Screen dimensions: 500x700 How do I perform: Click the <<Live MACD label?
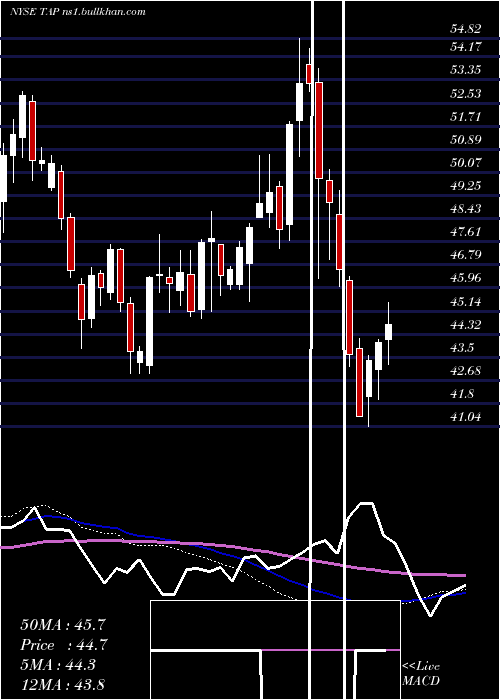[421, 674]
